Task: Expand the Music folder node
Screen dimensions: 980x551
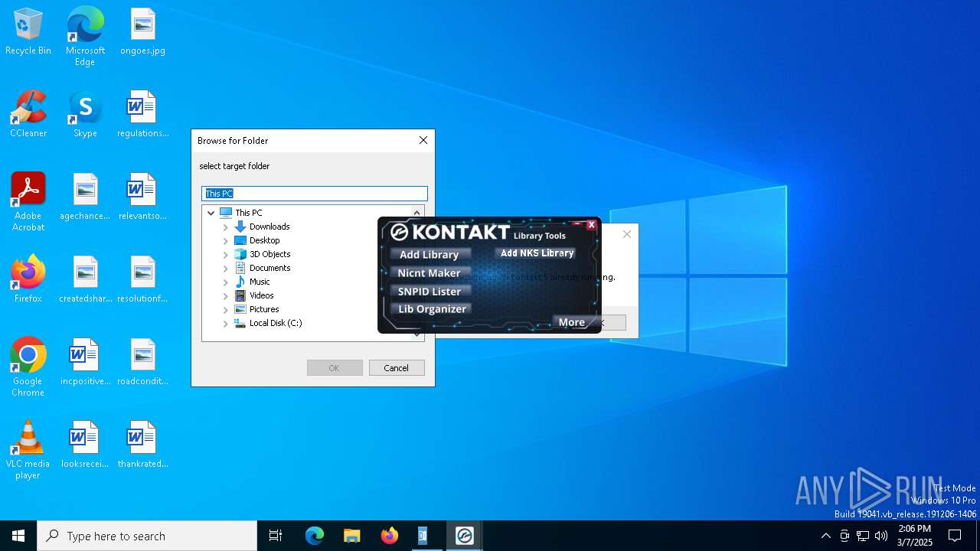Action: tap(226, 282)
